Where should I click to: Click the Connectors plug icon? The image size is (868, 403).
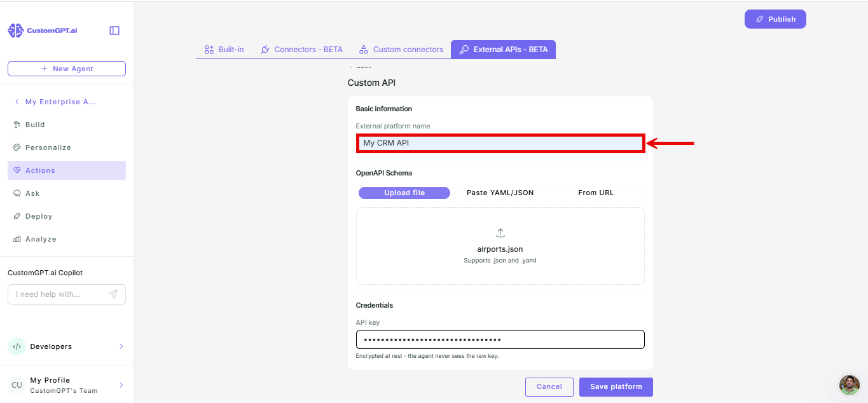pyautogui.click(x=265, y=50)
